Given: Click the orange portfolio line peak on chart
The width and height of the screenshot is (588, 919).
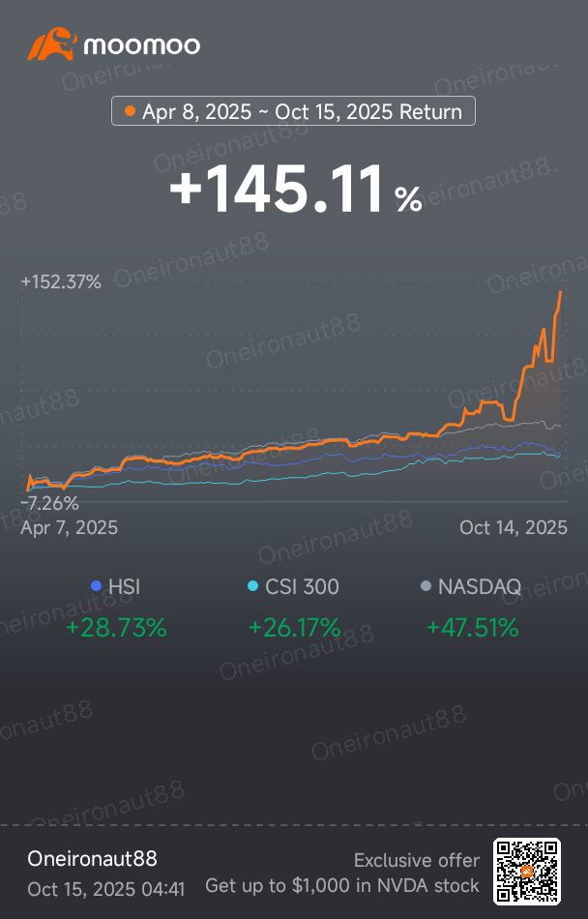Looking at the screenshot, I should tap(561, 292).
